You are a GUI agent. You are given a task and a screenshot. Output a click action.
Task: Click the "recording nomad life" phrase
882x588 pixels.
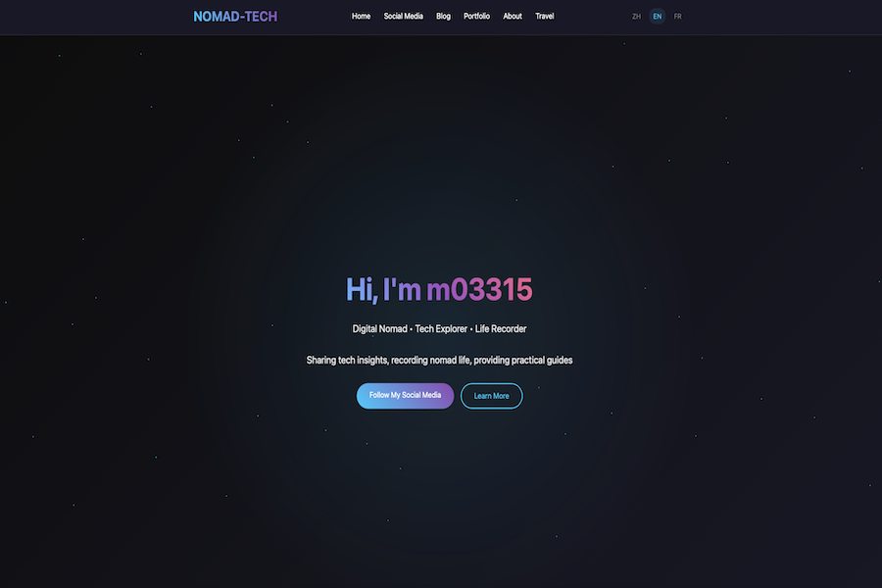pyautogui.click(x=431, y=360)
